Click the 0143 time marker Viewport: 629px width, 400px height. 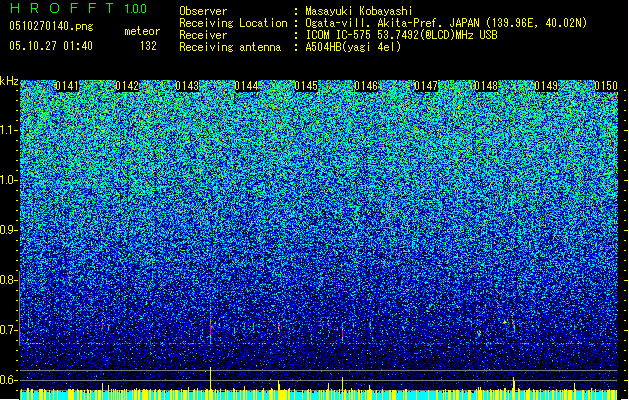coord(187,86)
